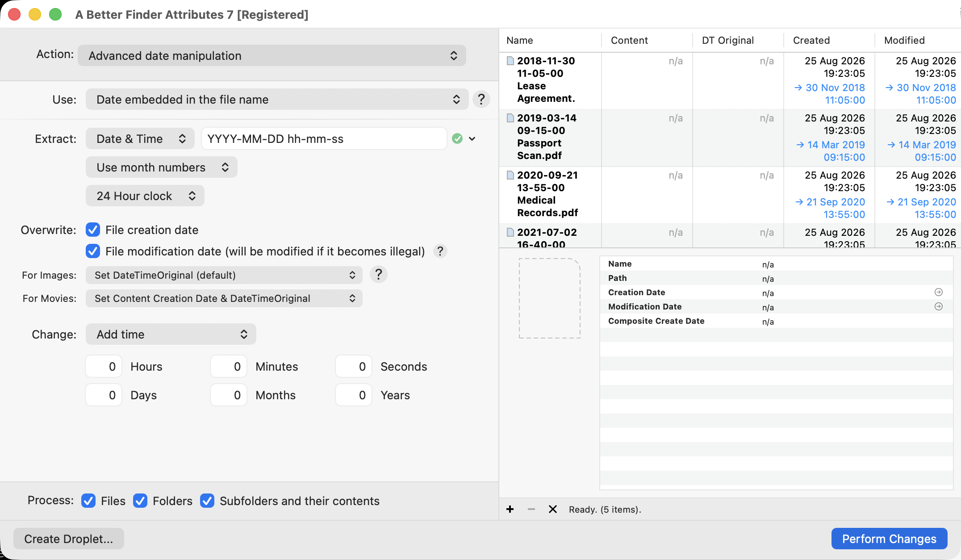Click the Modification Date arrow icon

pyautogui.click(x=939, y=306)
